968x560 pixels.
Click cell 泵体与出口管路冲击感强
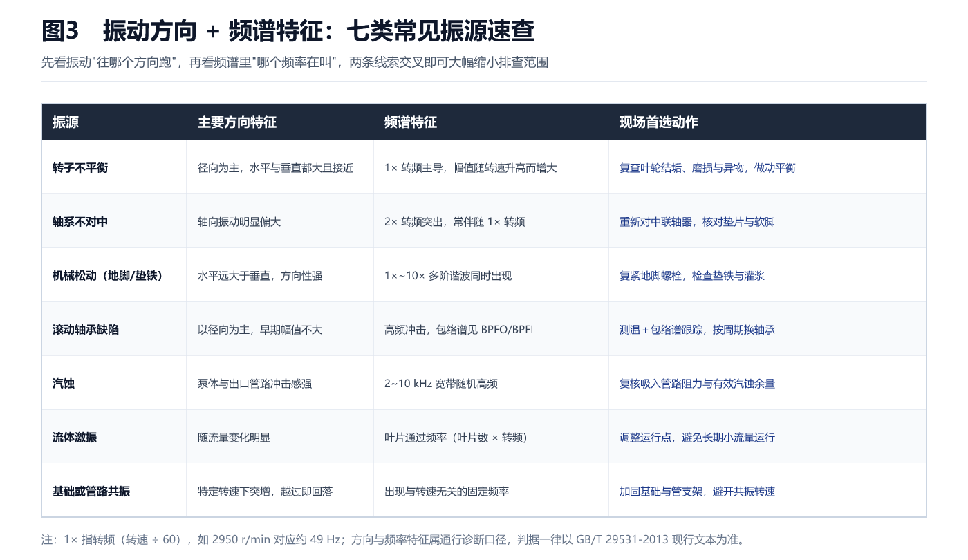click(254, 384)
